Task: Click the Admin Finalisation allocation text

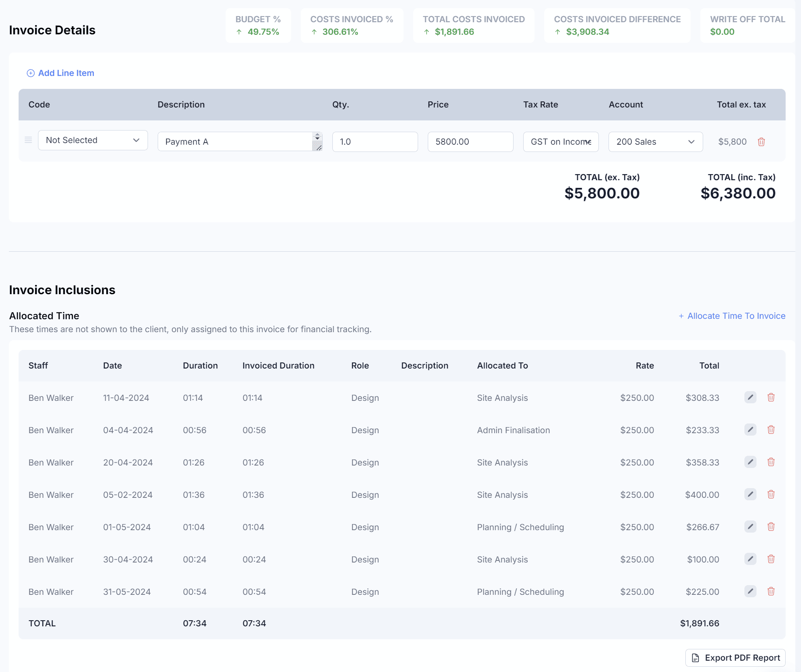Action: 514,430
